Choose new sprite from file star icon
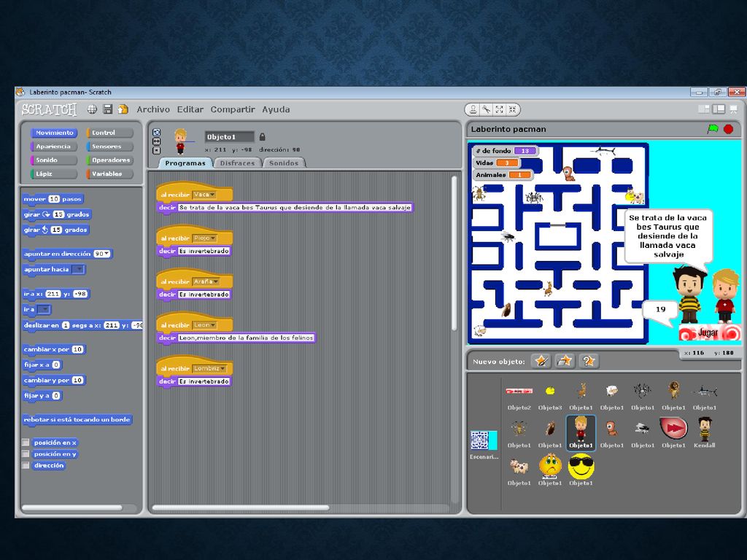 (565, 361)
